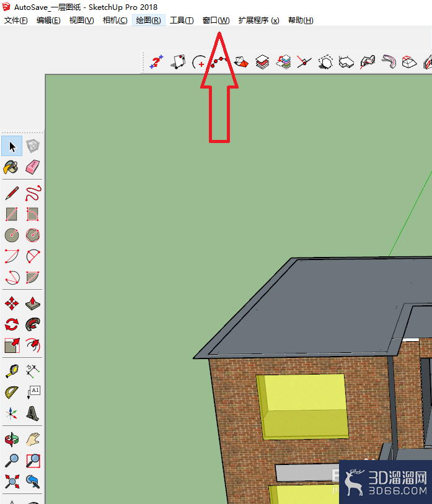The width and height of the screenshot is (432, 504).
Task: Select the Pan hand tool
Action: tap(33, 440)
